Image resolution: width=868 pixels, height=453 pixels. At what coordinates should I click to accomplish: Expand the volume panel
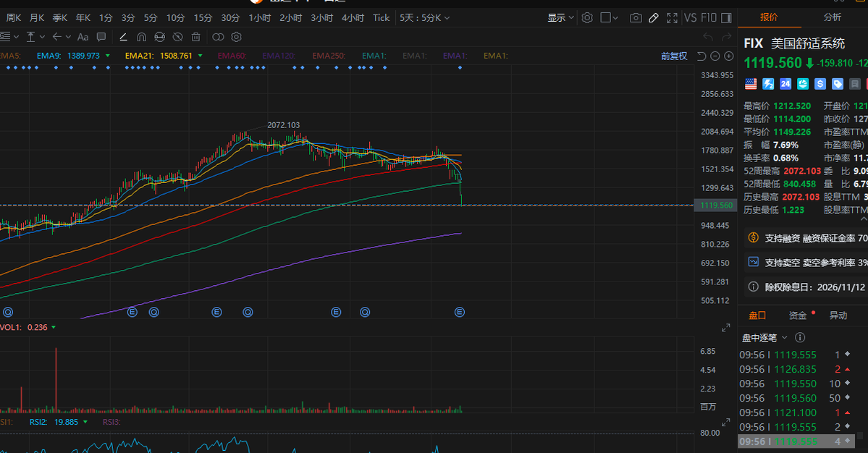click(x=725, y=328)
